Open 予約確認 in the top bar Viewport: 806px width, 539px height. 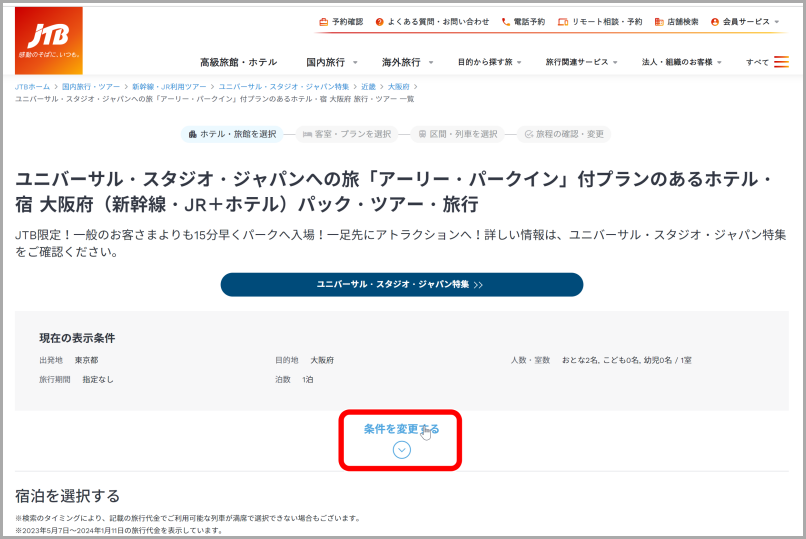click(347, 22)
